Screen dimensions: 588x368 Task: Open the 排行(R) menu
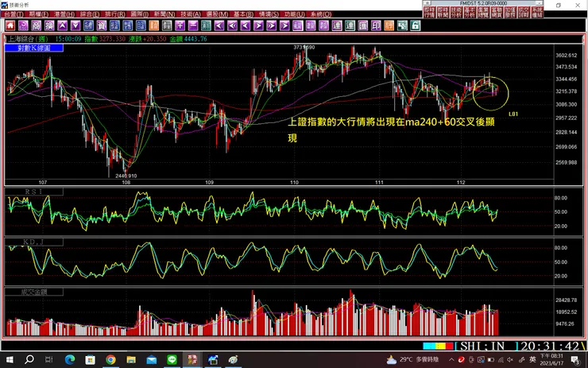[x=114, y=14]
